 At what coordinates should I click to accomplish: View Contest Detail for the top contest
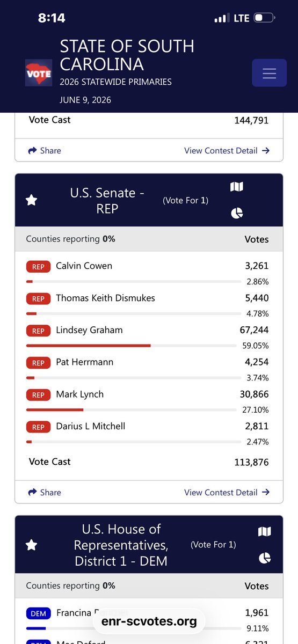coord(227,151)
